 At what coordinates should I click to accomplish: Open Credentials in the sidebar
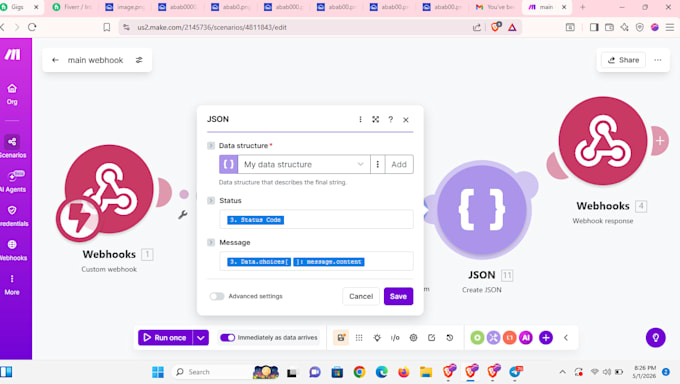coord(13,216)
